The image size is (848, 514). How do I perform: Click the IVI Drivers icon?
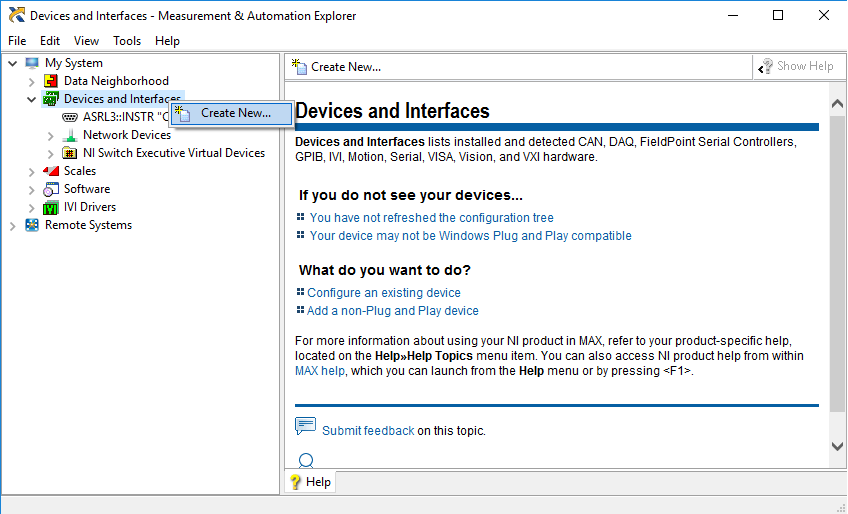[51, 207]
